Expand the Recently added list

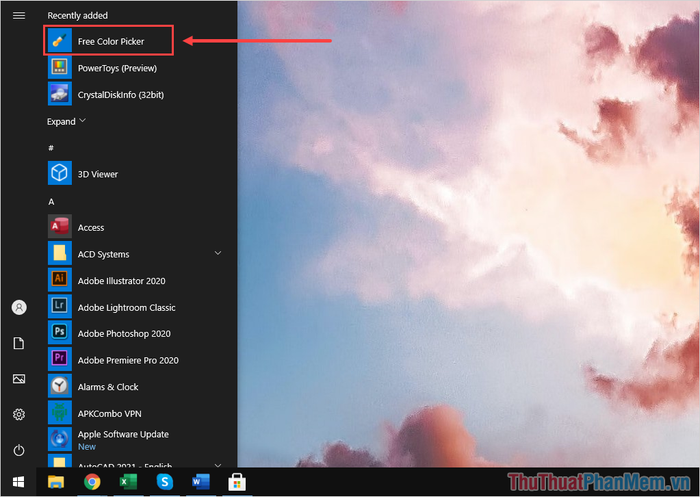click(66, 121)
